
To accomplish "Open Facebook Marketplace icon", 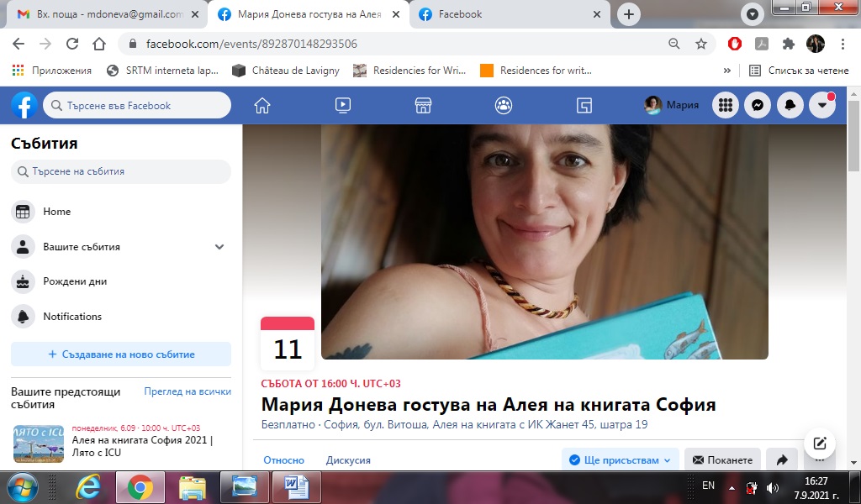I will (x=424, y=105).
